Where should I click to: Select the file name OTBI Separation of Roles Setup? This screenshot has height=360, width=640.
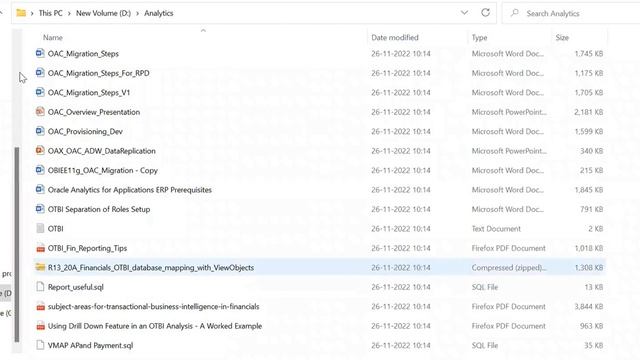click(x=99, y=209)
